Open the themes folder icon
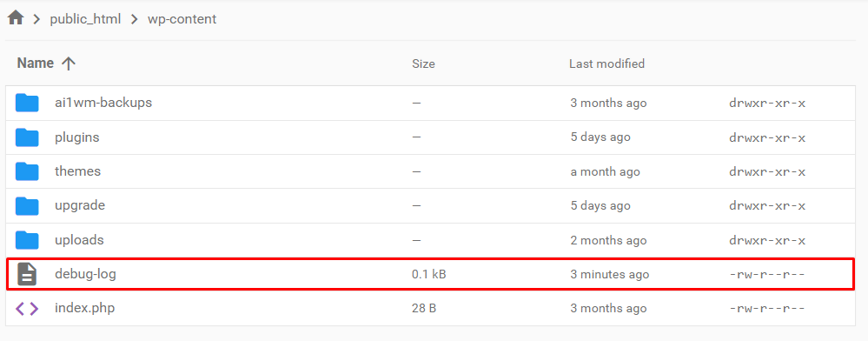The image size is (868, 341). [x=27, y=171]
